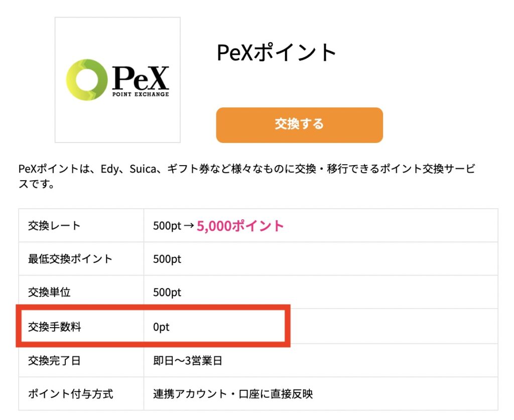Click the POINT EXCHANGE text in logo
The width and height of the screenshot is (514, 420).
click(x=140, y=94)
